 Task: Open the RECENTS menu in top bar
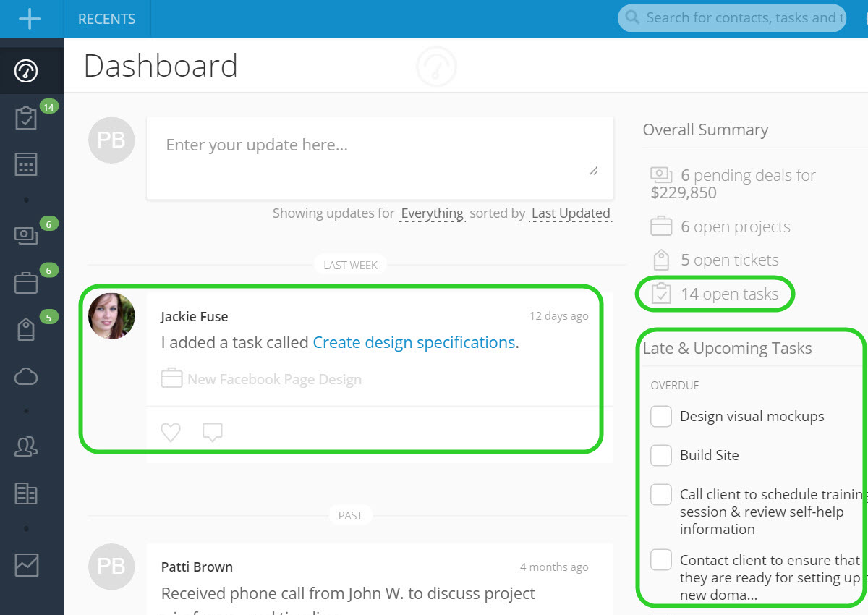click(107, 19)
